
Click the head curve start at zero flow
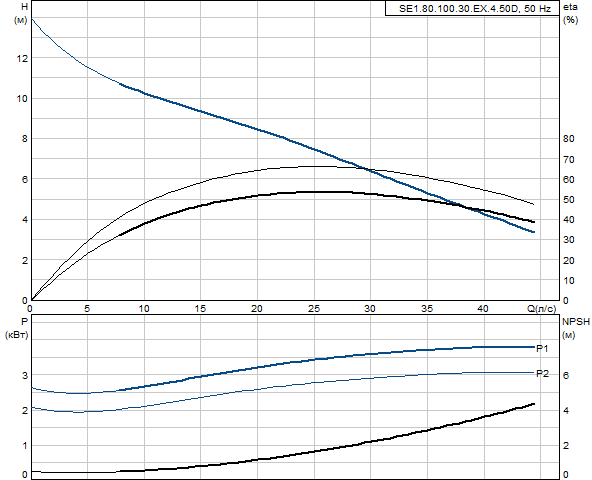[x=31, y=19]
